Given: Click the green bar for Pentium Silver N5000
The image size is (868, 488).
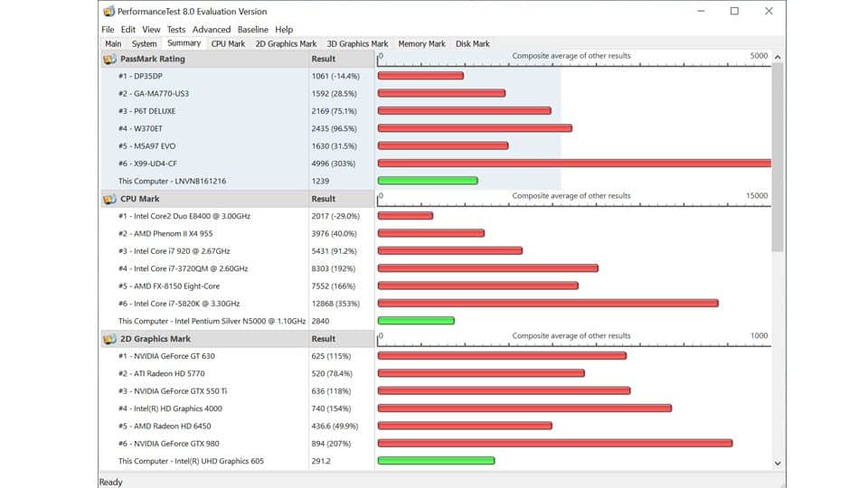Looking at the screenshot, I should 416,320.
